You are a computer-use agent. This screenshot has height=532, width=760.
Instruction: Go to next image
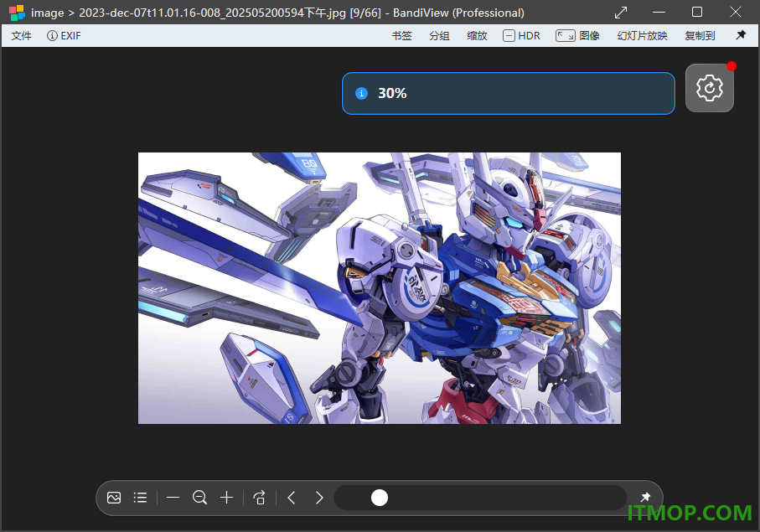click(319, 498)
